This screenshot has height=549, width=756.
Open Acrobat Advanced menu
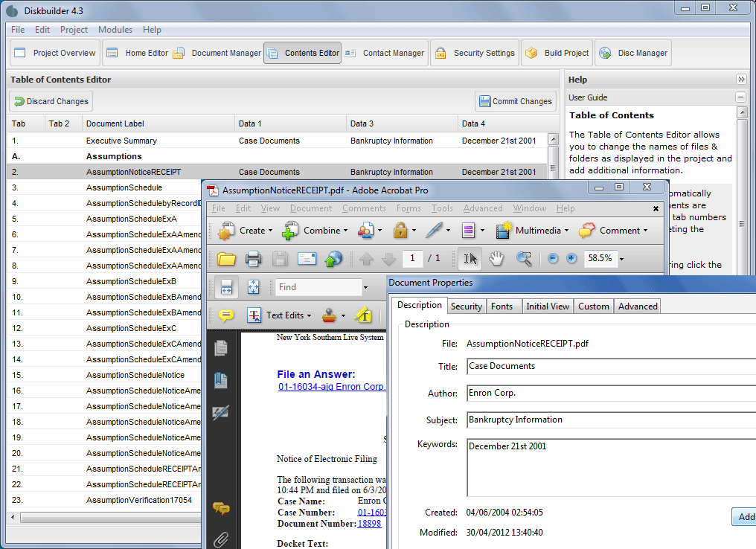(x=483, y=208)
